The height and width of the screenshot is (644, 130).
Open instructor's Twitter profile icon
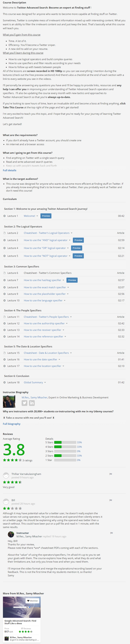[x=25, y=403]
